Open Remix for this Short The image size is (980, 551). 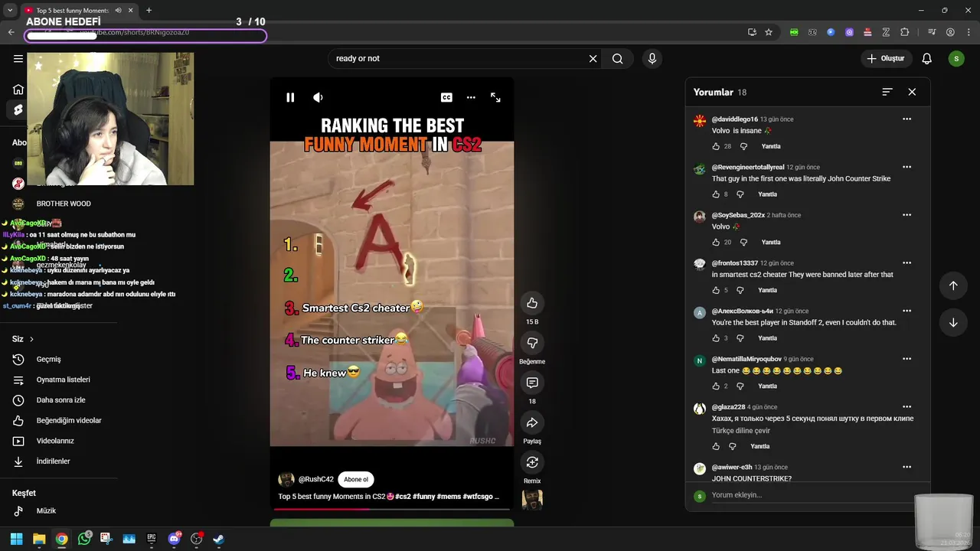tap(532, 462)
